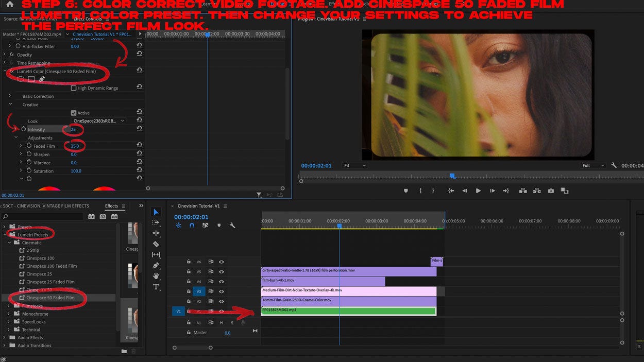Hide track V5 output eye
This screenshot has height=362, width=644.
(222, 271)
